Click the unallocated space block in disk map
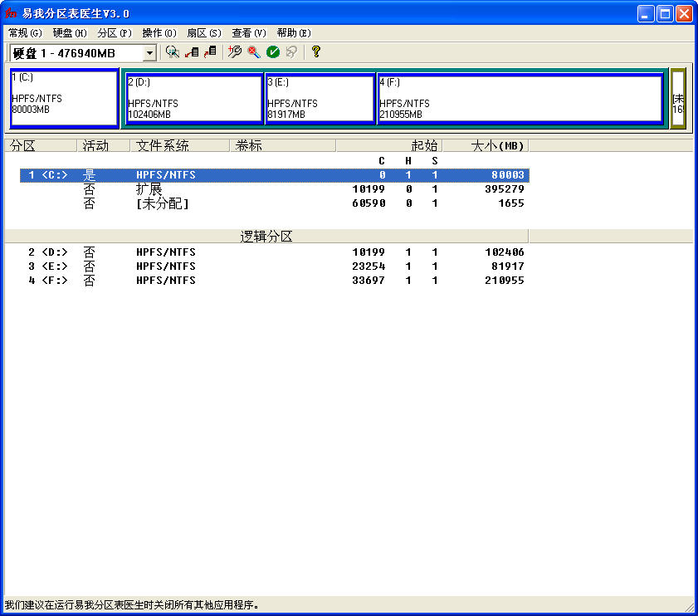The height and width of the screenshot is (616, 698). point(677,98)
